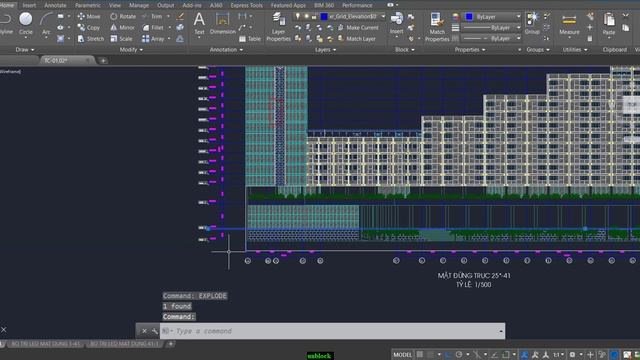Click Match Layer button
640x360 pixels.
[x=356, y=38]
